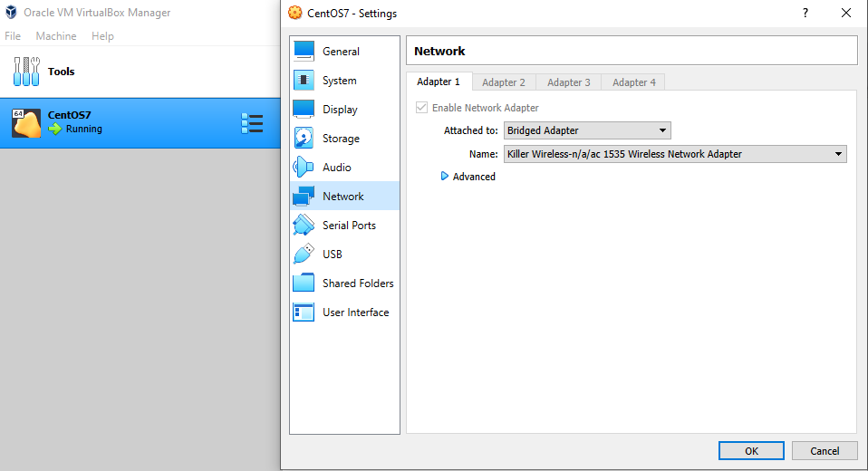This screenshot has width=868, height=471.
Task: Click the Cancel button
Action: pos(825,450)
